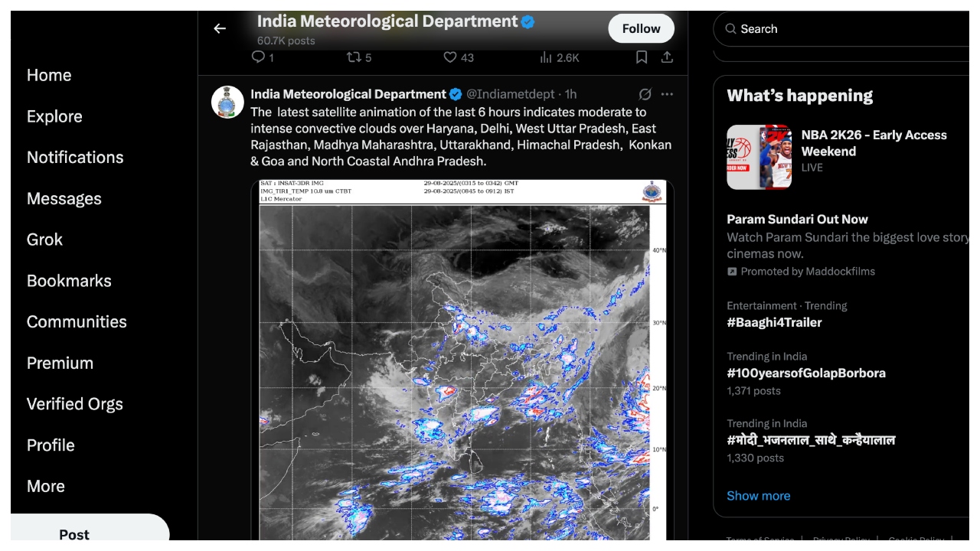The height and width of the screenshot is (551, 980).
Task: Open Notifications from the sidebar
Action: [75, 158]
